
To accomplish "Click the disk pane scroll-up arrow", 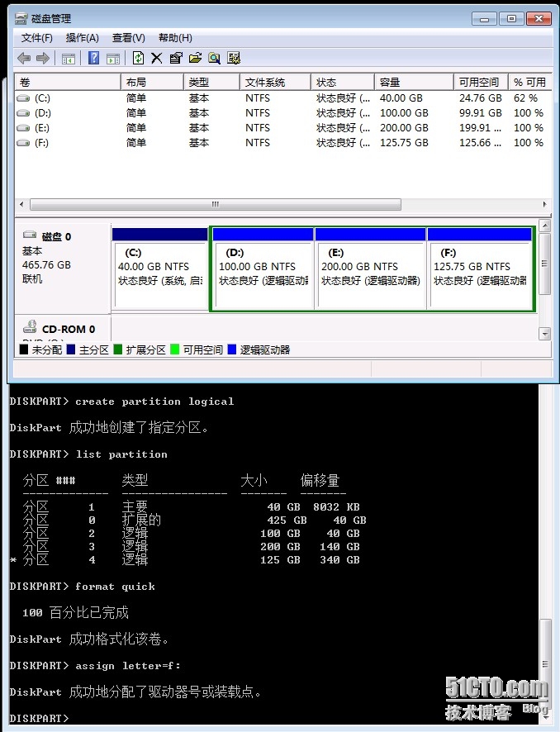I will pos(544,226).
